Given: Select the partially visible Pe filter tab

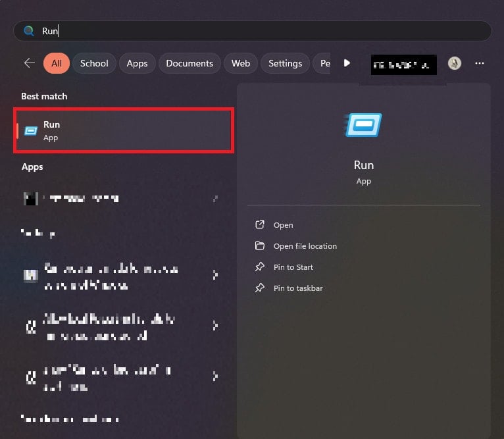Looking at the screenshot, I should pos(322,63).
